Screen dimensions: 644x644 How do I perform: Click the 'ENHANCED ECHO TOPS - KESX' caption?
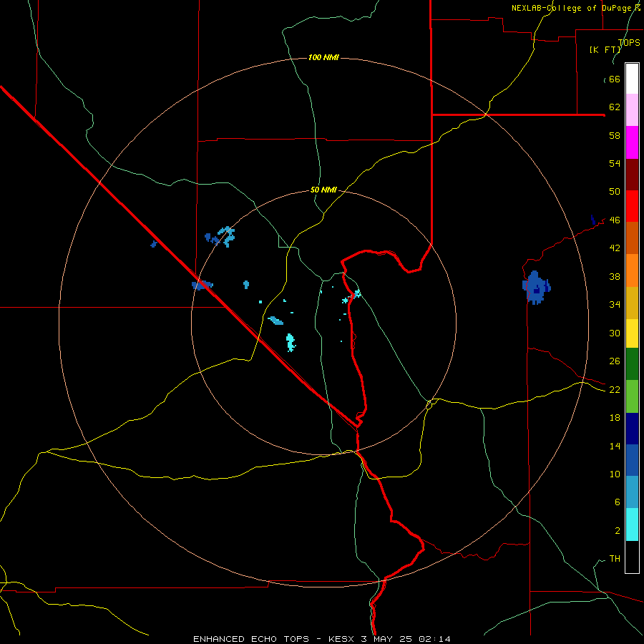(275, 639)
